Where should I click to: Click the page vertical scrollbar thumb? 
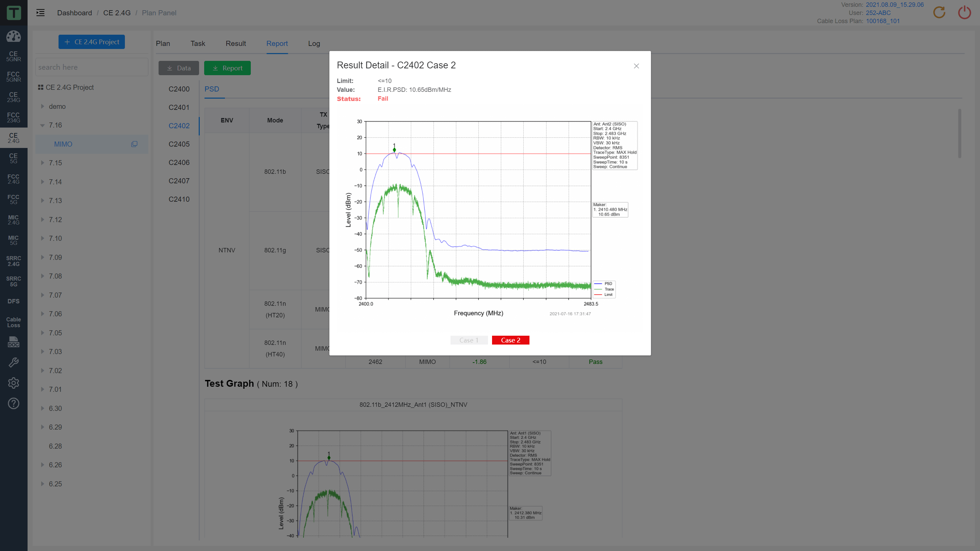point(960,133)
